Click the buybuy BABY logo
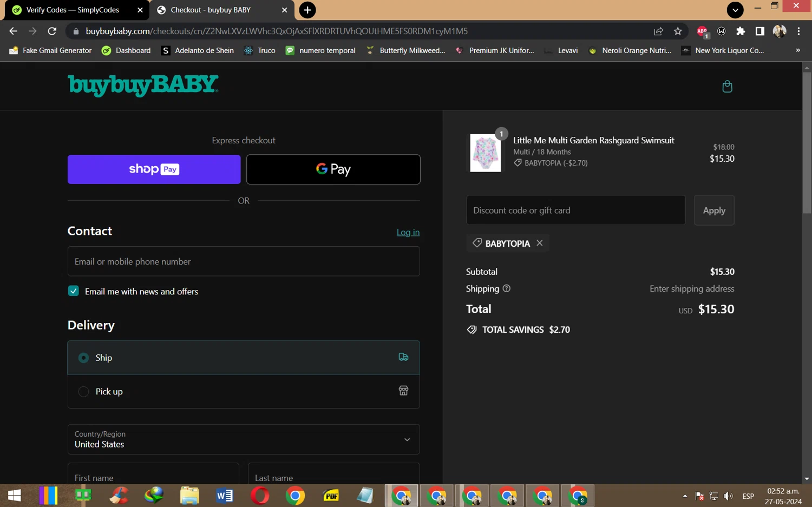The height and width of the screenshot is (507, 812). [x=143, y=85]
